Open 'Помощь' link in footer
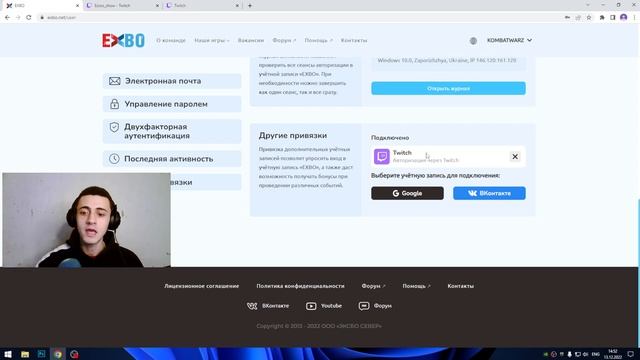Screen dimensions: 640x360 tap(416, 286)
